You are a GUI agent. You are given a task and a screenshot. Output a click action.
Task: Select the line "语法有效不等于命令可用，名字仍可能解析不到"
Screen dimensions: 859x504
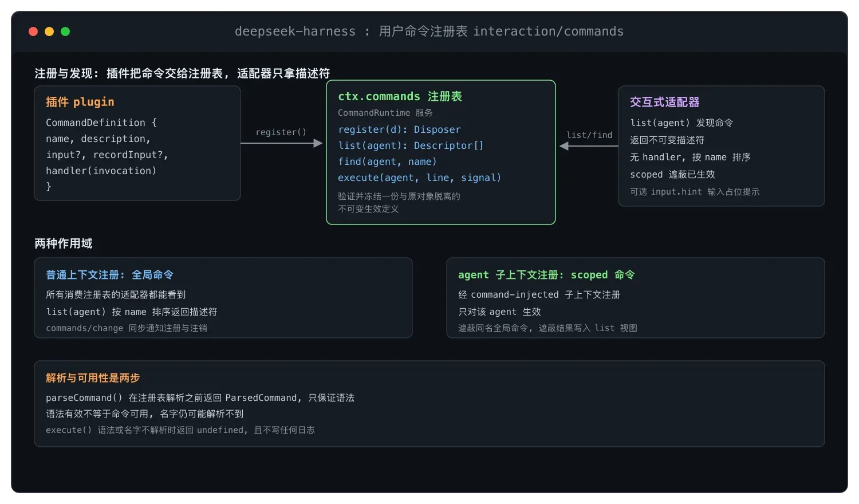pyautogui.click(x=145, y=414)
